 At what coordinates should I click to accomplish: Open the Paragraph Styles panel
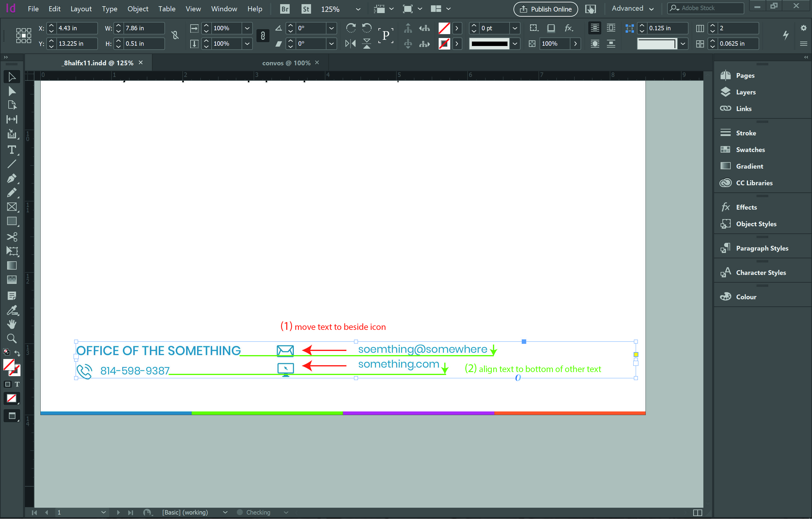[x=762, y=248]
